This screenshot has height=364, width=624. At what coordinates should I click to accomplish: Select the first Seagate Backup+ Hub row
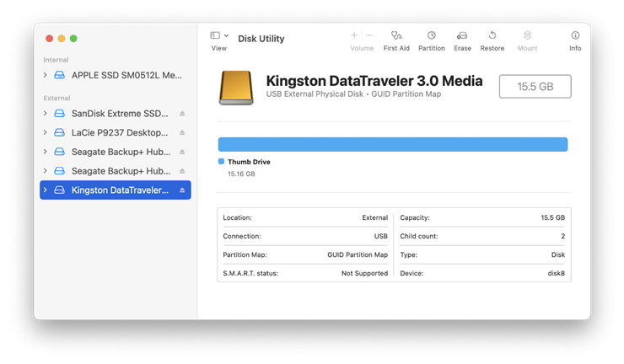point(116,152)
